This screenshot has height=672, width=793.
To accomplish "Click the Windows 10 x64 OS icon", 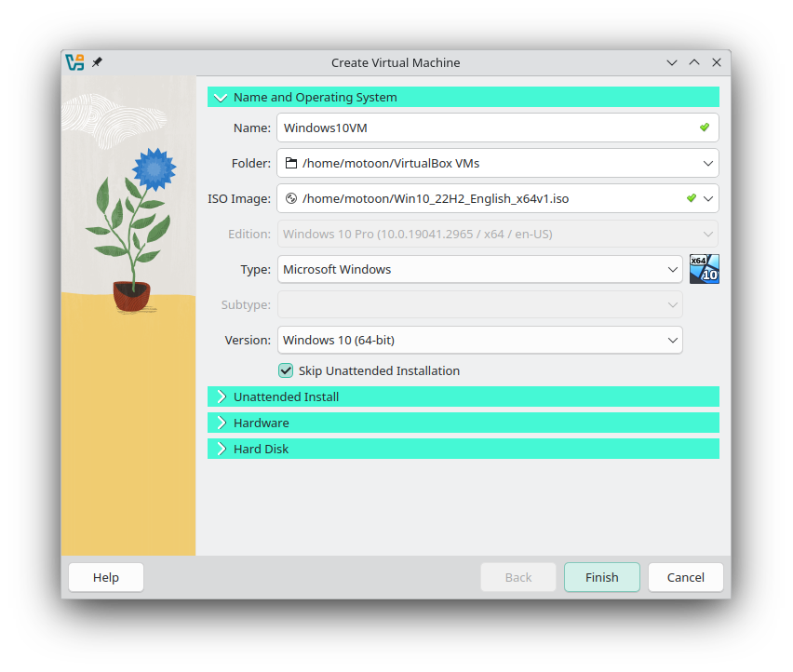I will 704,269.
